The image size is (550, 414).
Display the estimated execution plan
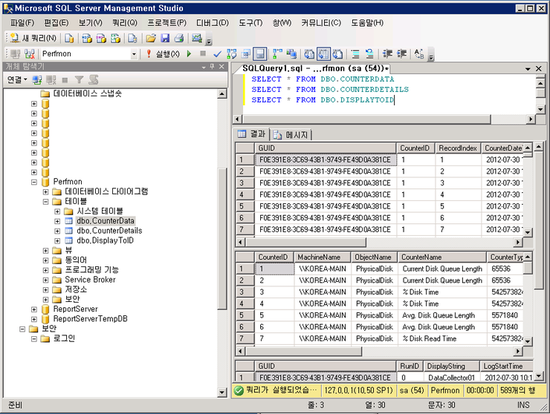pos(232,54)
